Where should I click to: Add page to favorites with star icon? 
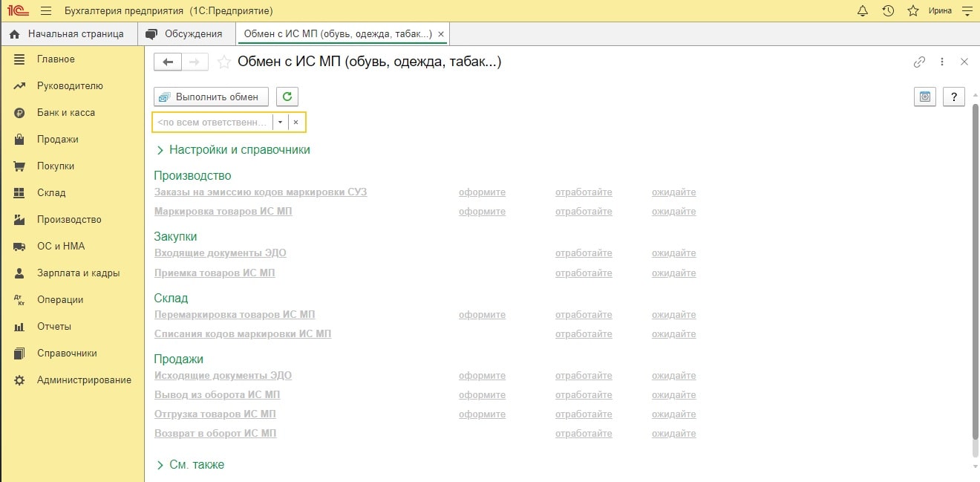click(x=223, y=62)
